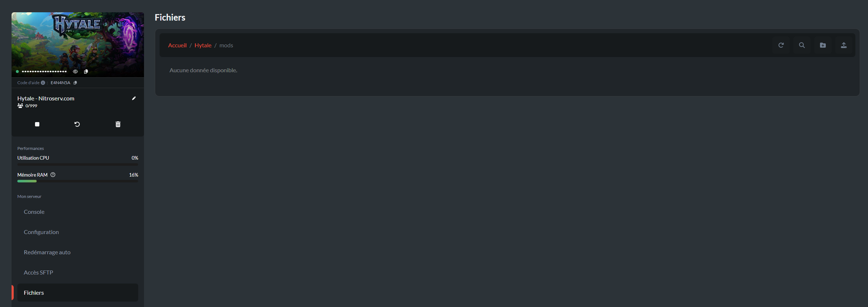
Task: Delete server trash icon
Action: pos(118,124)
